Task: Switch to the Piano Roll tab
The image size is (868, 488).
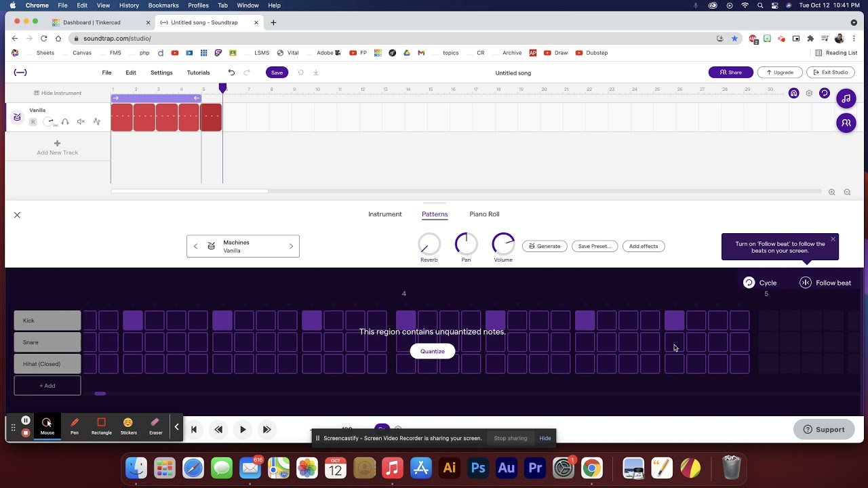Action: [484, 214]
